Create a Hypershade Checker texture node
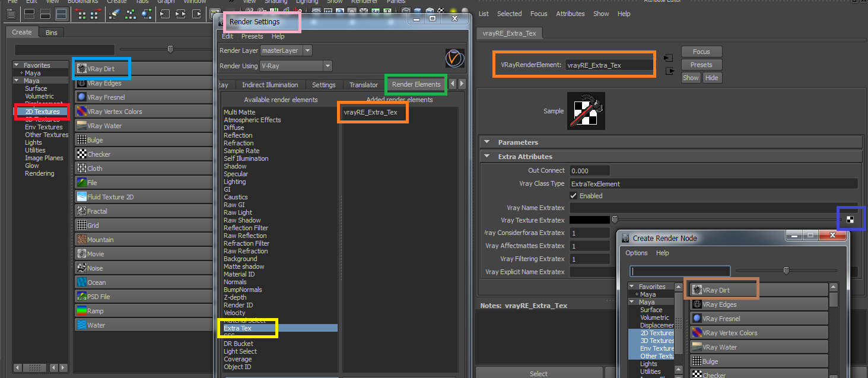The width and height of the screenshot is (868, 378). pos(143,154)
